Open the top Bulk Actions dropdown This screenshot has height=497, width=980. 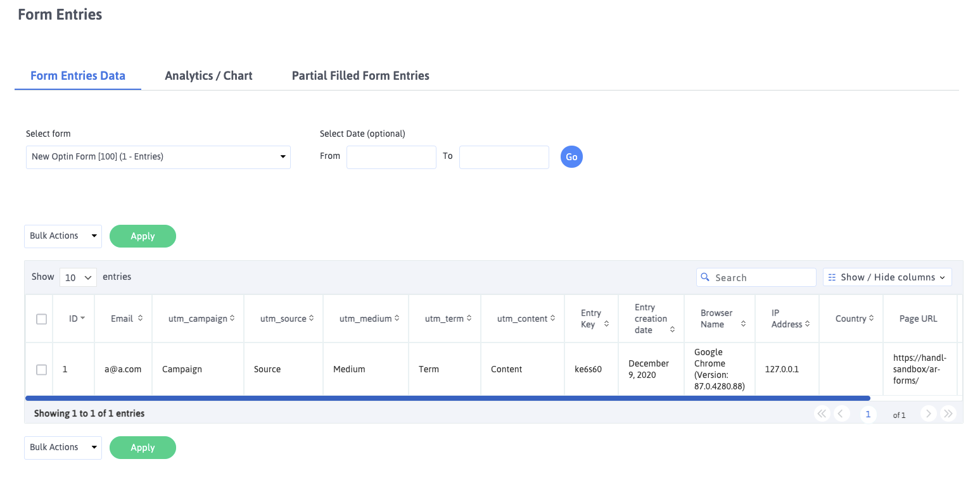click(x=63, y=236)
